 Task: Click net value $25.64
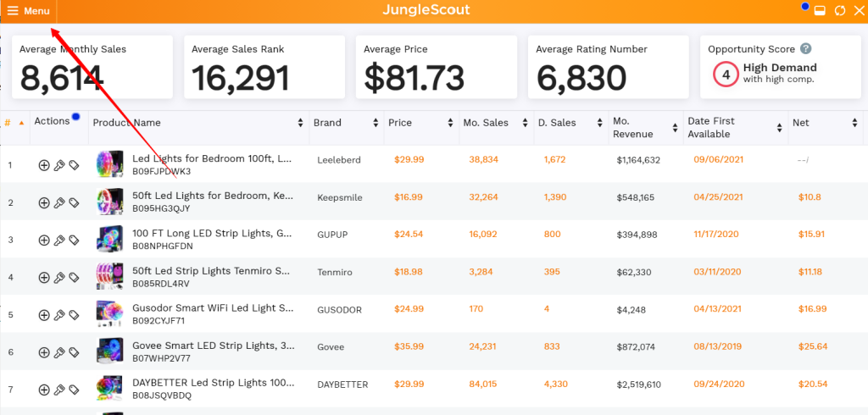(x=813, y=346)
